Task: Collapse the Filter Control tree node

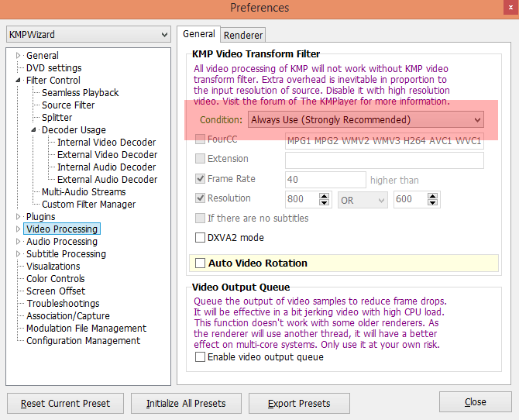Action: [19, 81]
